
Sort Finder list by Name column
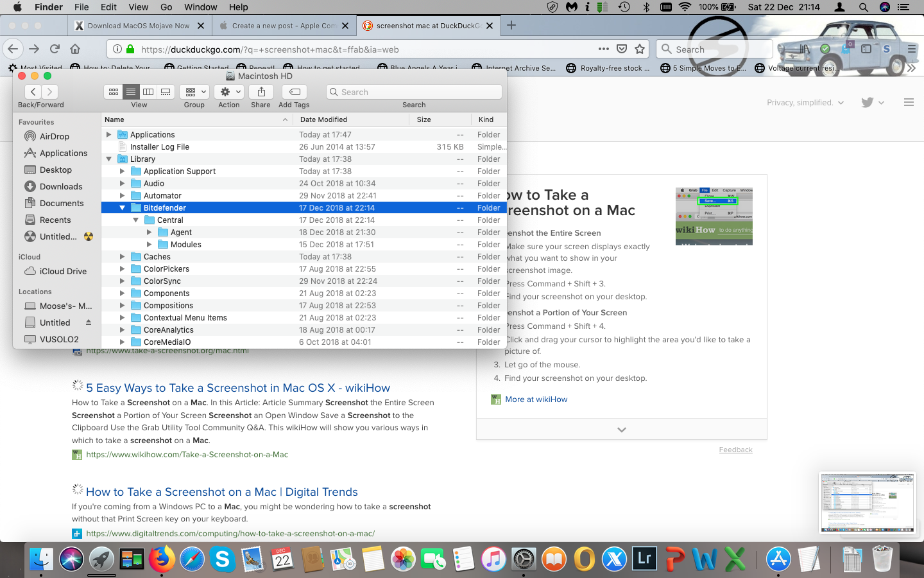tap(197, 119)
